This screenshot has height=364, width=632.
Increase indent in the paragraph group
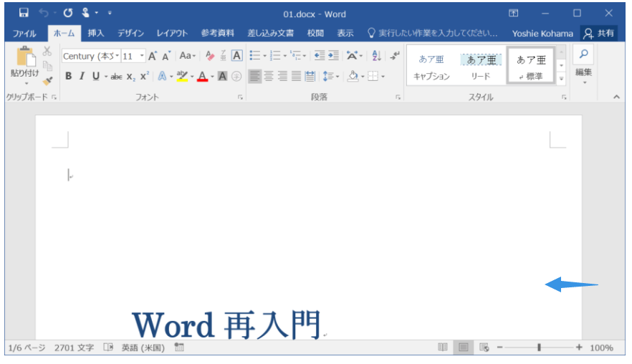tap(333, 56)
